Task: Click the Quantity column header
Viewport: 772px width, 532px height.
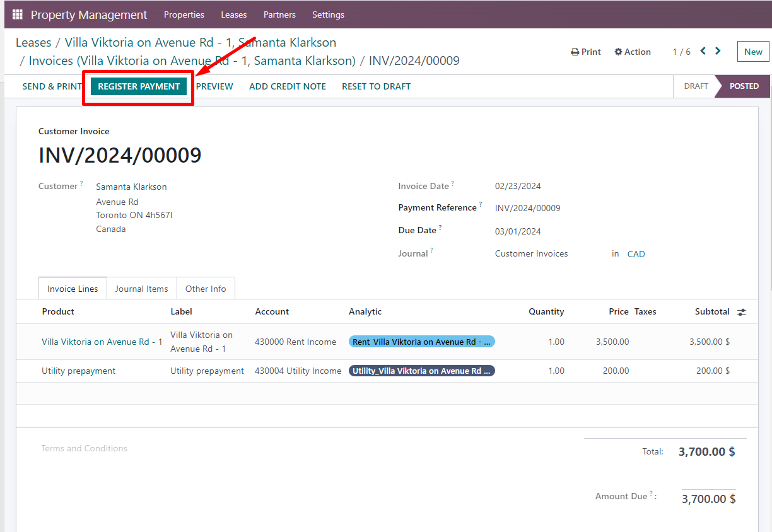Action: [546, 311]
